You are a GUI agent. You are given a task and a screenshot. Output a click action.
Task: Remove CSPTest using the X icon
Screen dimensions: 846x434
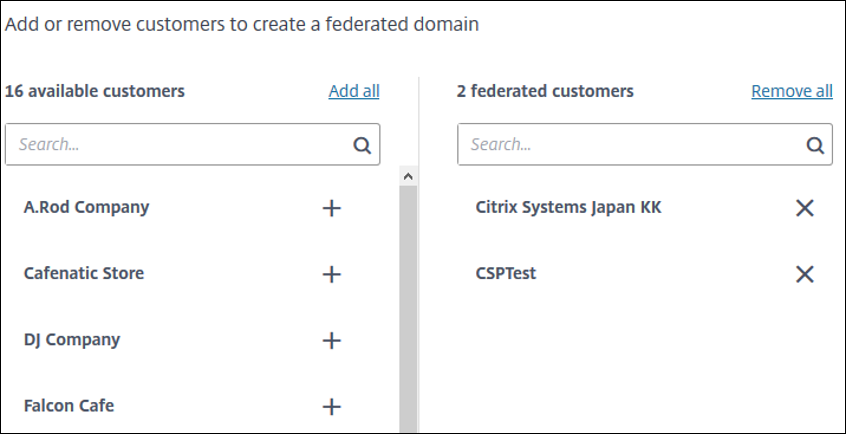tap(804, 274)
